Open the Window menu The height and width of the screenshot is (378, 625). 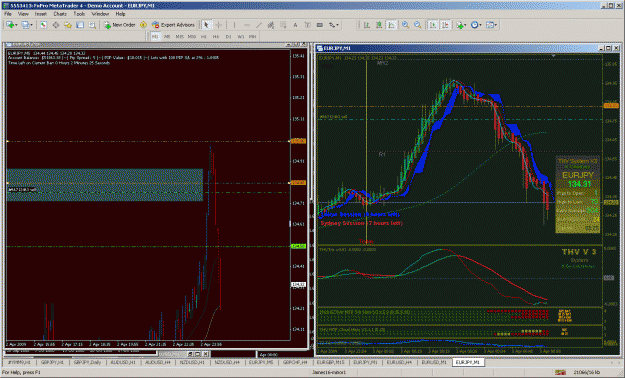coord(100,14)
